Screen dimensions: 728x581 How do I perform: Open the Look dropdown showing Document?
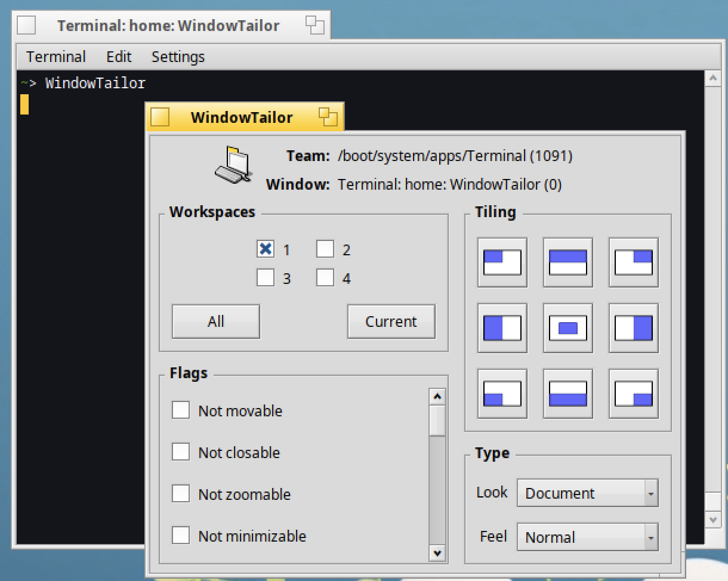[x=588, y=493]
